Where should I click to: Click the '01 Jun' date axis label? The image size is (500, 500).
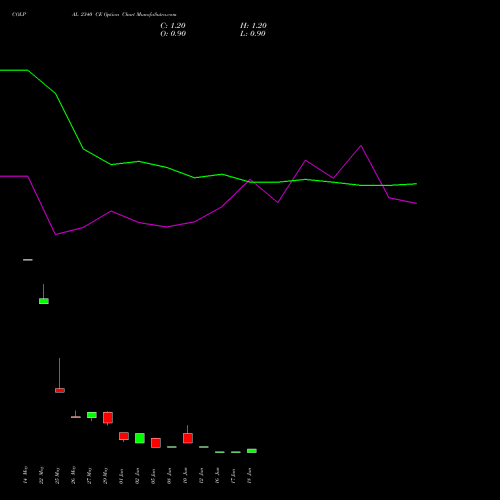pyautogui.click(x=121, y=475)
